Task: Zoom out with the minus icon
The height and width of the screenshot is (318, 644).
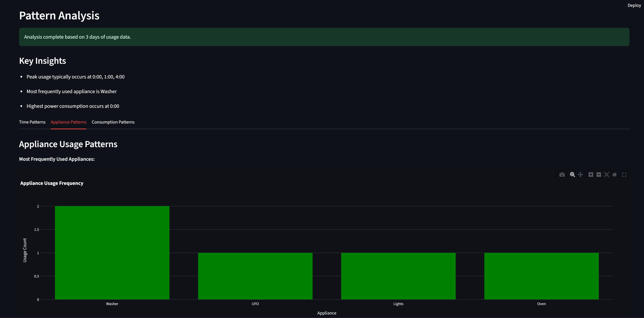Action: pos(599,175)
